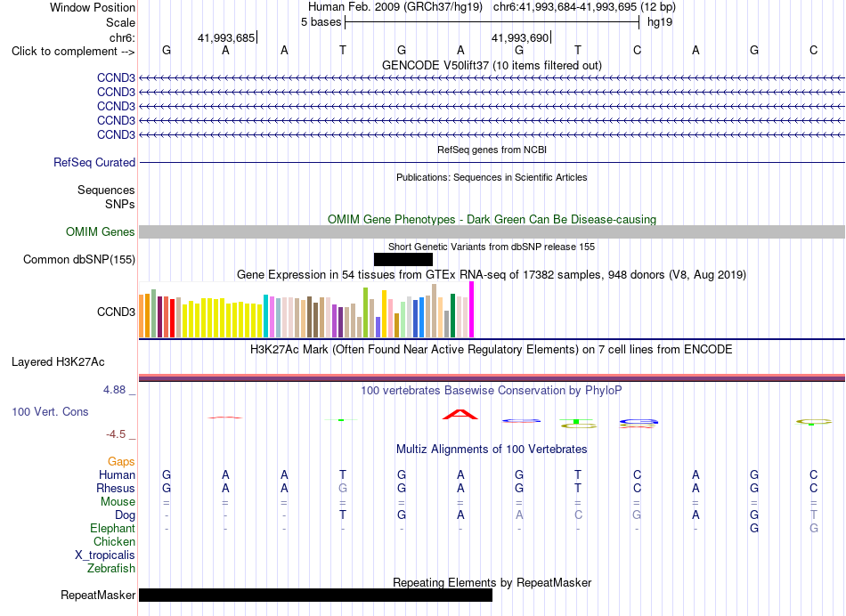This screenshot has height=616, width=846.
Task: Click OMIM Gene Phenotypes green title
Action: 492,220
